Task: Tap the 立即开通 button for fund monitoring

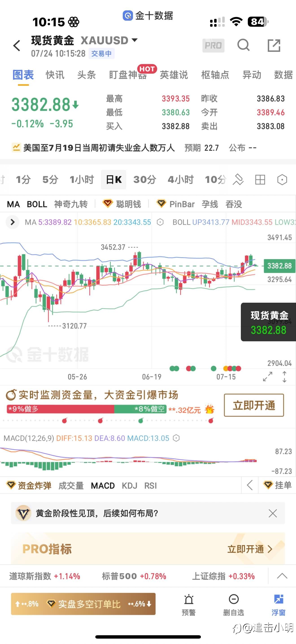Action: tap(254, 405)
